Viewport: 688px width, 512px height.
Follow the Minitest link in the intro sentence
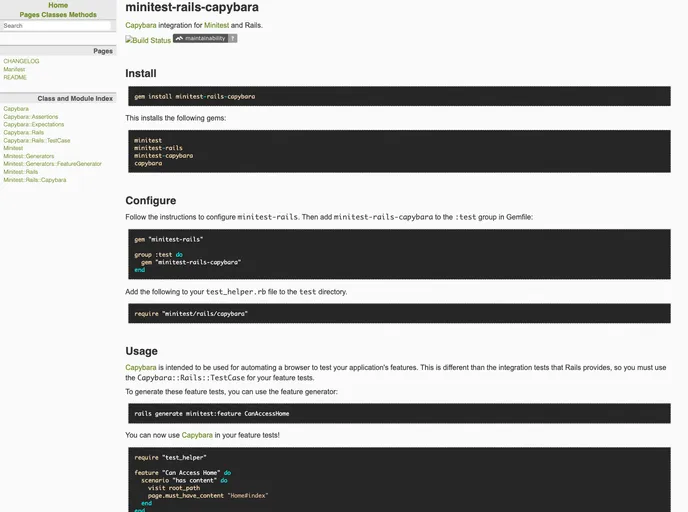(216, 25)
